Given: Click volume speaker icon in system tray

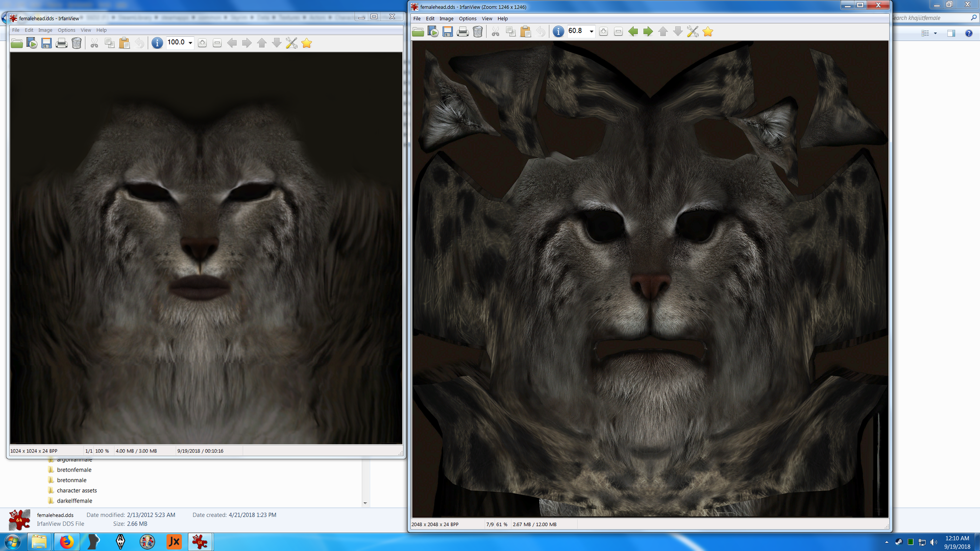Looking at the screenshot, I should click(x=934, y=542).
